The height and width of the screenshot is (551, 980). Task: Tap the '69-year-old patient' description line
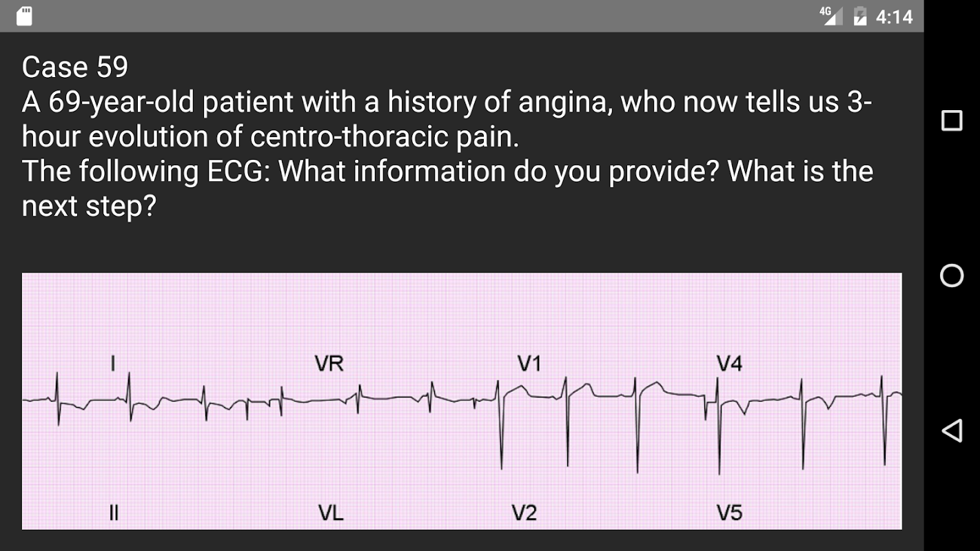click(x=447, y=102)
